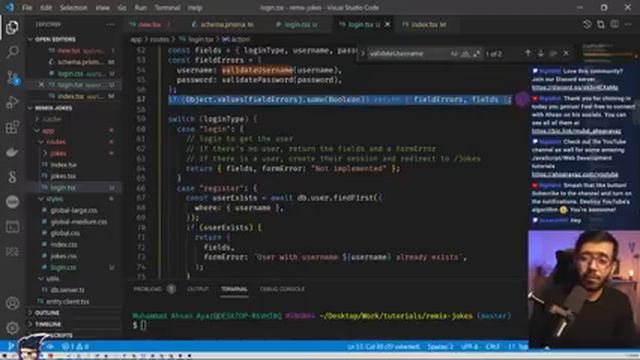The image size is (640, 360).
Task: Toggle Match Whole Word in find widget
Action: [465, 53]
